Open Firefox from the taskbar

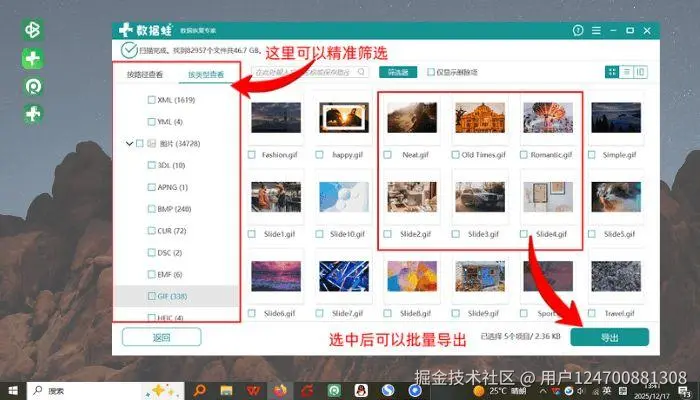point(280,391)
